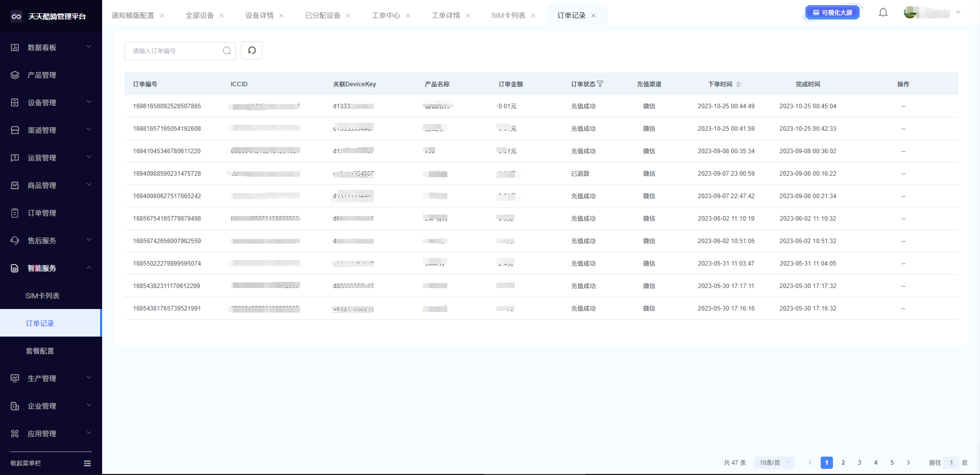Screen dimensions: 980x475
Task: Click the refresh icon beside search box
Action: [x=252, y=51]
